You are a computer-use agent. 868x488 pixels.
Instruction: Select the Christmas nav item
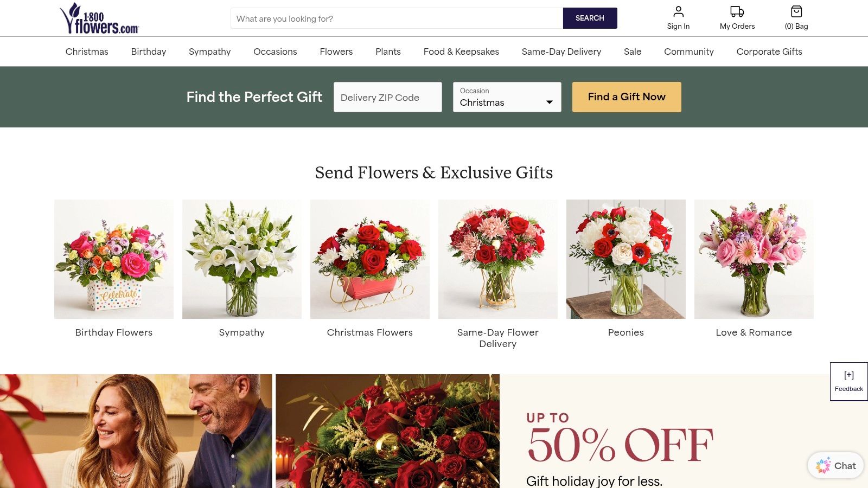87,52
